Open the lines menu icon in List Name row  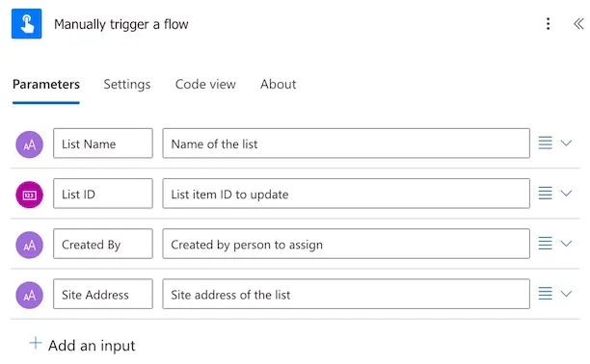click(x=546, y=143)
